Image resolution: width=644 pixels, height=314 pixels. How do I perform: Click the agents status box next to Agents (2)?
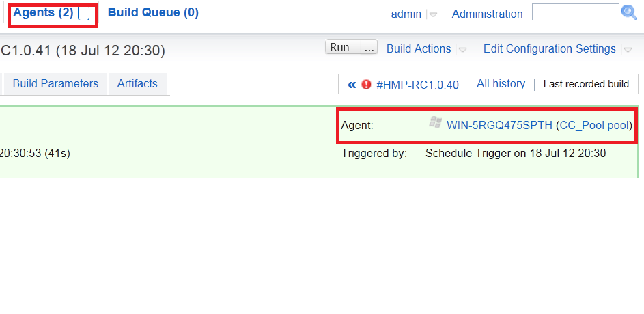pyautogui.click(x=84, y=13)
